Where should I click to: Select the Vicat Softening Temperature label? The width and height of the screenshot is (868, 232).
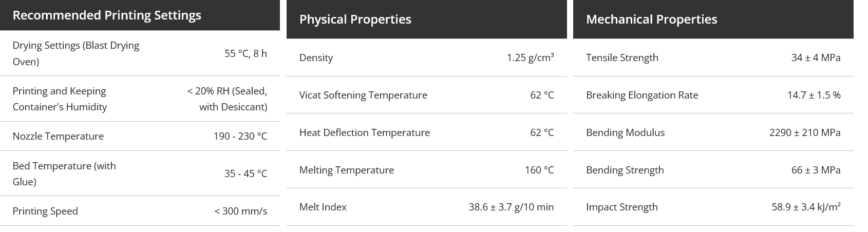(x=363, y=95)
